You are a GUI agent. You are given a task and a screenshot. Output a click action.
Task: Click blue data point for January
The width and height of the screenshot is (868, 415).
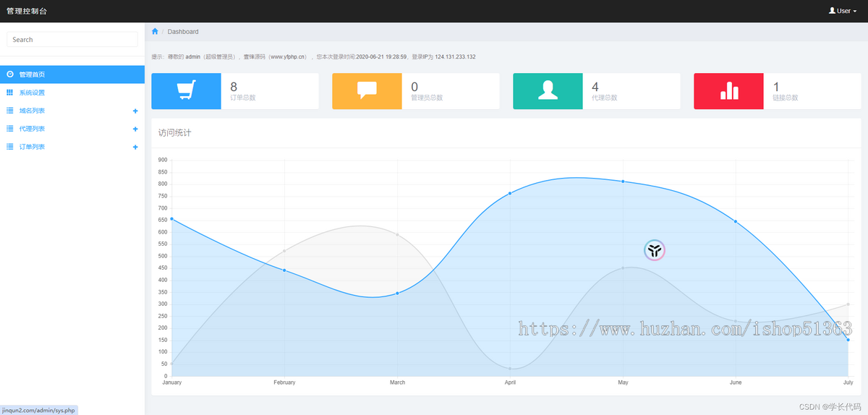[171, 218]
